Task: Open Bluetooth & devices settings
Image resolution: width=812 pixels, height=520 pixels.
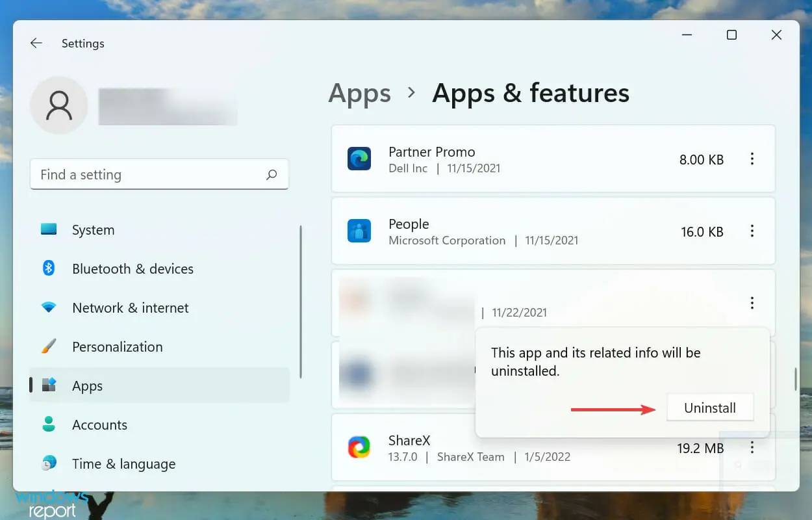Action: [159, 269]
